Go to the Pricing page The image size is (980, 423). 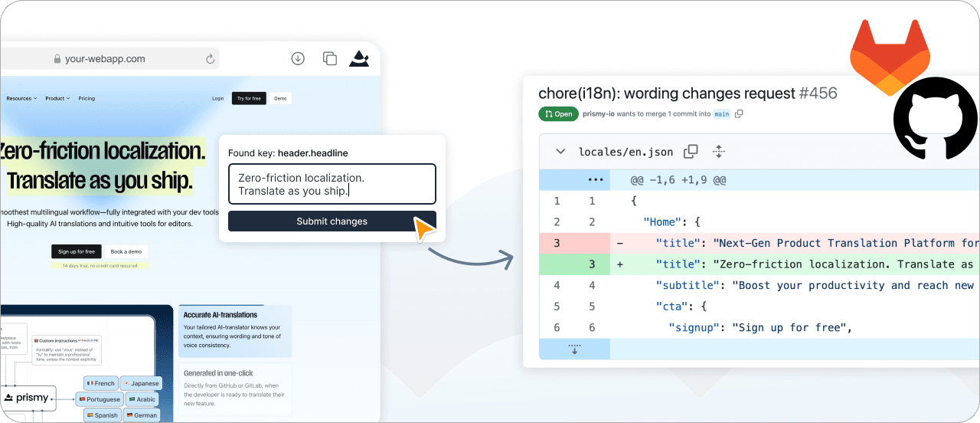pyautogui.click(x=87, y=99)
